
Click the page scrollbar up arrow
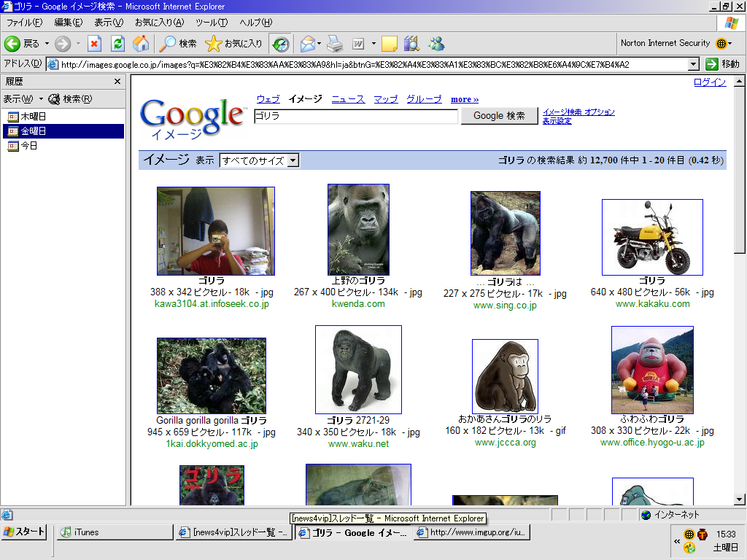click(740, 82)
